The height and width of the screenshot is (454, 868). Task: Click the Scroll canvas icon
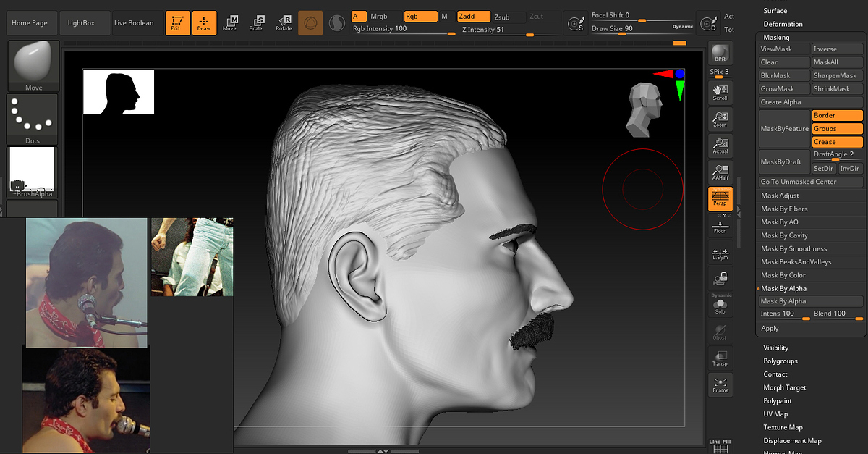click(720, 92)
